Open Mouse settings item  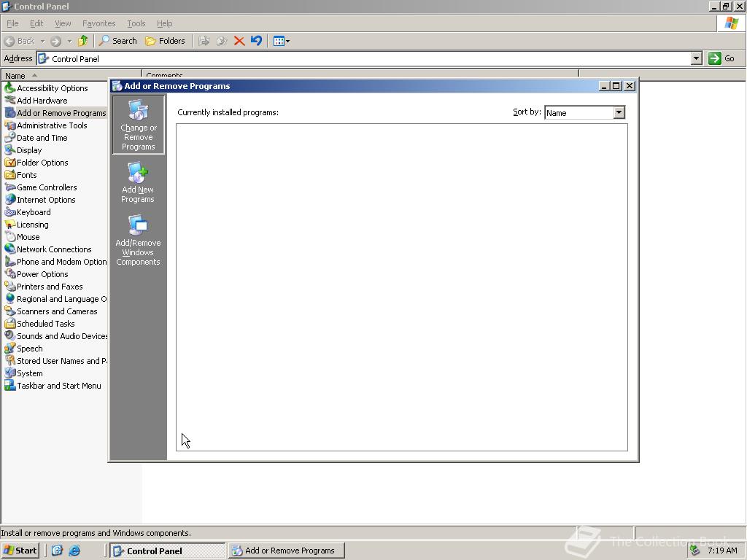coord(23,237)
